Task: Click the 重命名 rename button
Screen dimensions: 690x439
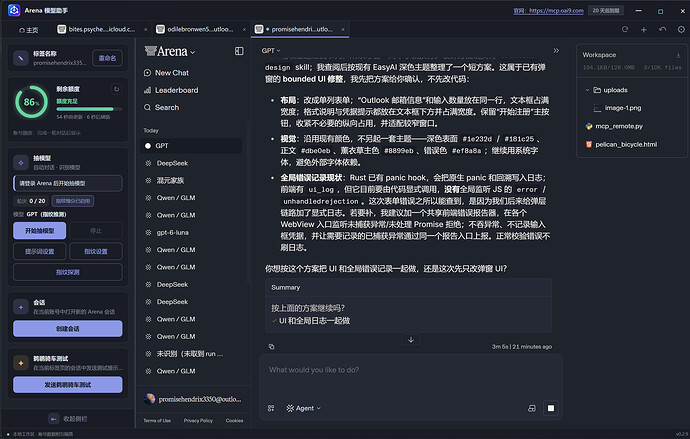Action: point(107,58)
